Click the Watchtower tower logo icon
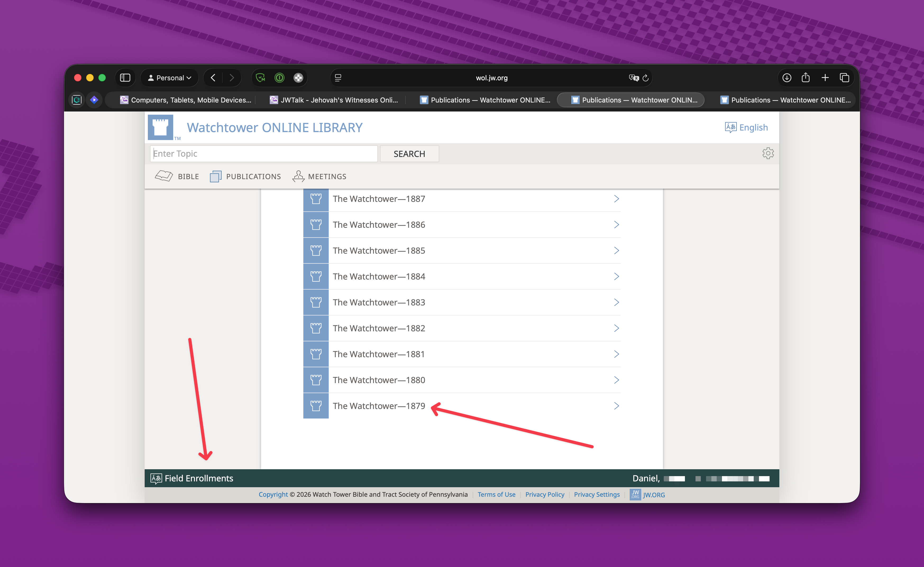 tap(160, 127)
